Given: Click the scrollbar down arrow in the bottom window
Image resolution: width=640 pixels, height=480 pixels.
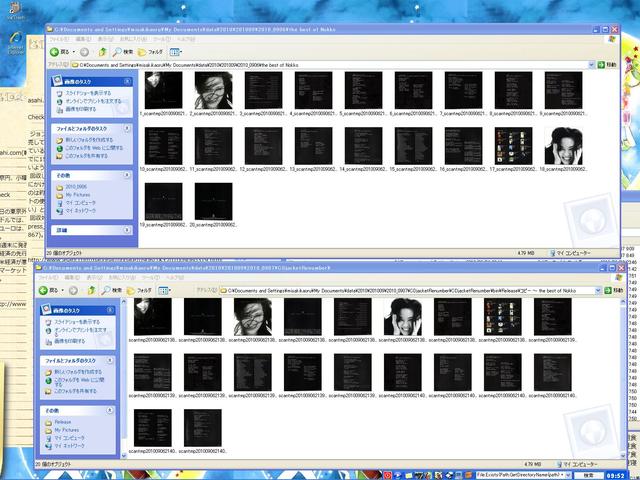Looking at the screenshot, I should [622, 455].
